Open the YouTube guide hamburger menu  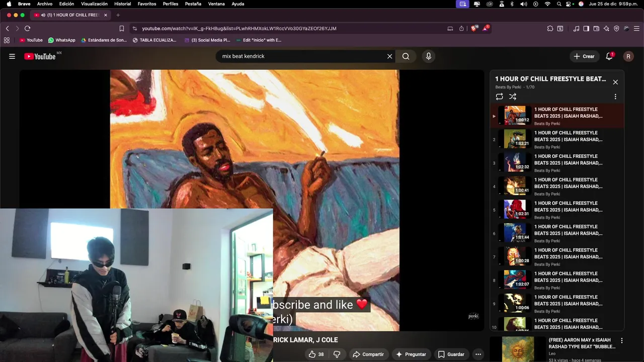[12, 56]
